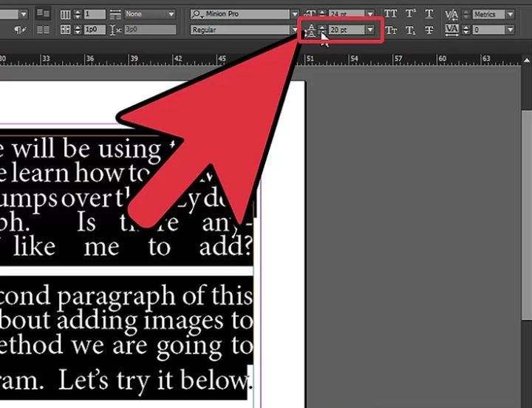532x408 pixels.
Task: Click the Font Size icon
Action: point(310,14)
